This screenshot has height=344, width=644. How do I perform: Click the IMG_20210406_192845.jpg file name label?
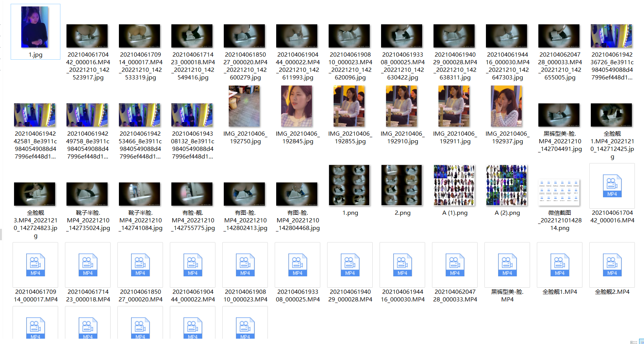pyautogui.click(x=297, y=138)
